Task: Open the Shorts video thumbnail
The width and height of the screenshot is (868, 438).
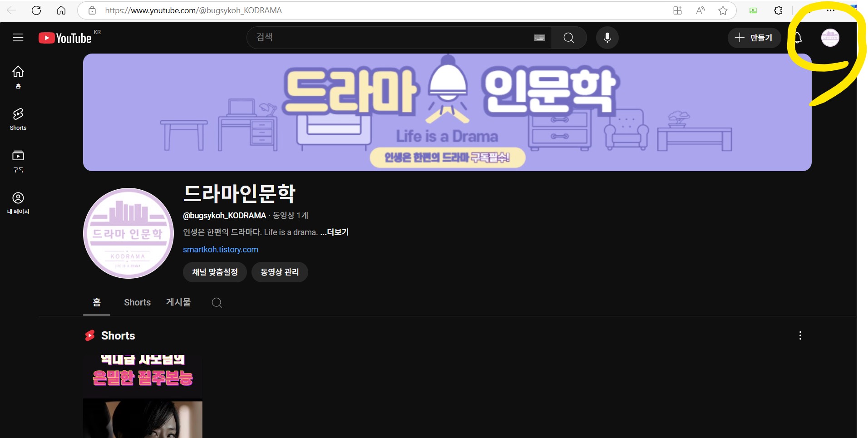Action: click(143, 395)
